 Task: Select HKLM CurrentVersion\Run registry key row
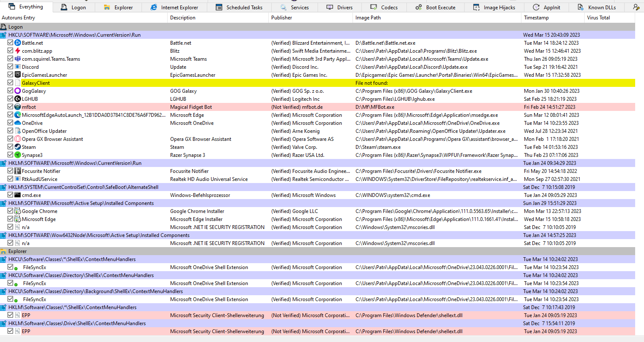[318, 163]
